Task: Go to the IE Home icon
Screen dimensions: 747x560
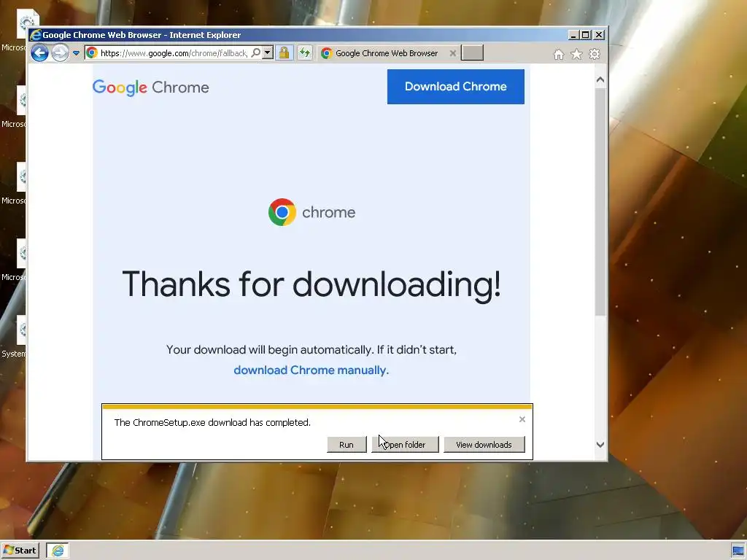Action: (559, 54)
